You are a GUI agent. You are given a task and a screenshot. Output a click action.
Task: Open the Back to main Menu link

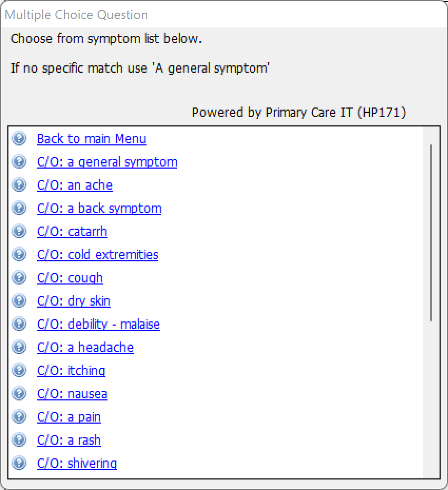point(92,139)
